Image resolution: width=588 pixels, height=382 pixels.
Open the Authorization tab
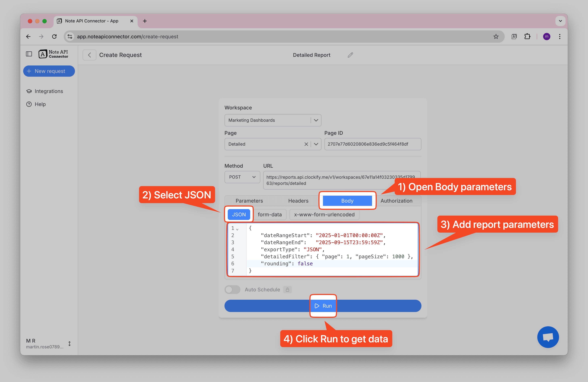pos(396,201)
